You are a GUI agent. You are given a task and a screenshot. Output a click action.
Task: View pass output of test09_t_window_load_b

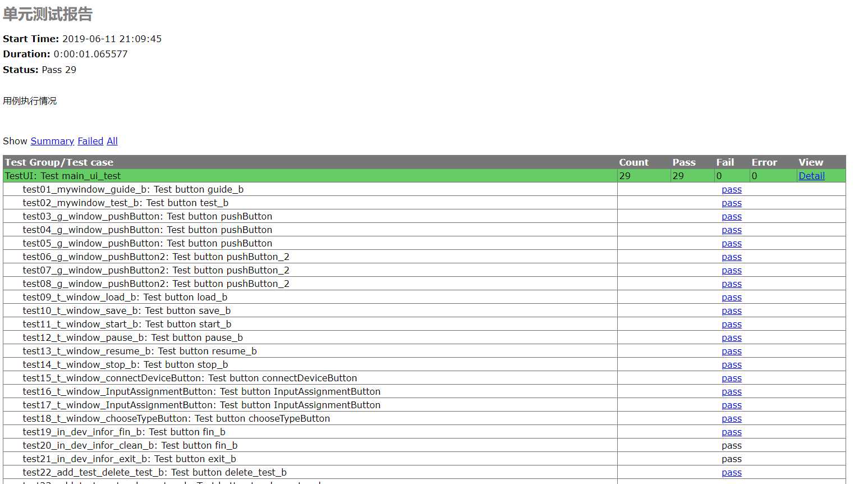[x=732, y=297]
